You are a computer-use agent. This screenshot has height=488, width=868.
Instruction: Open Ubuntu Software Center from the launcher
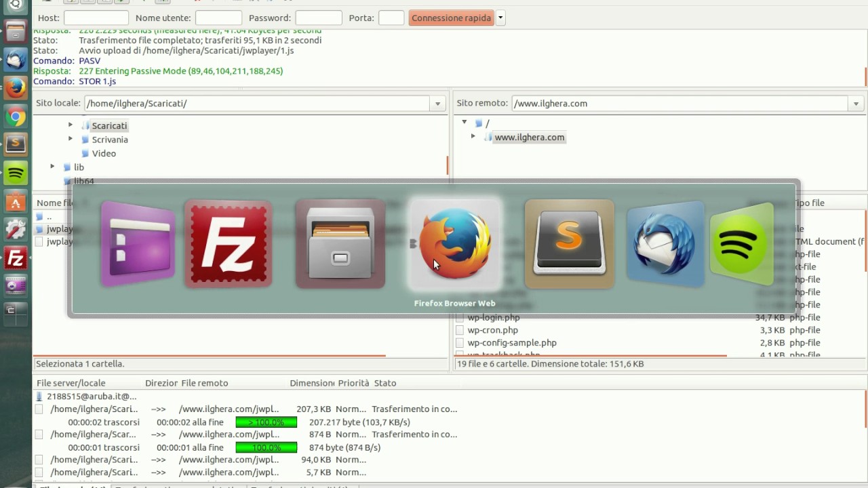pos(16,201)
